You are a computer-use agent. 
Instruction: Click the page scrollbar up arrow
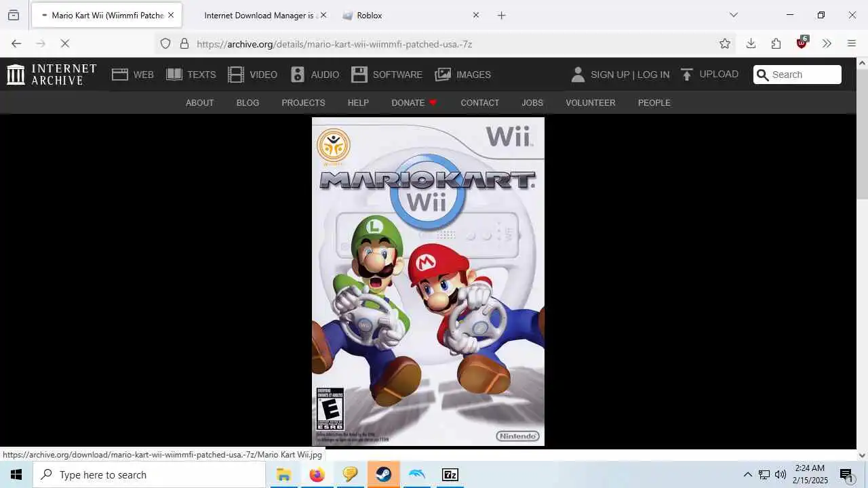[x=862, y=63]
